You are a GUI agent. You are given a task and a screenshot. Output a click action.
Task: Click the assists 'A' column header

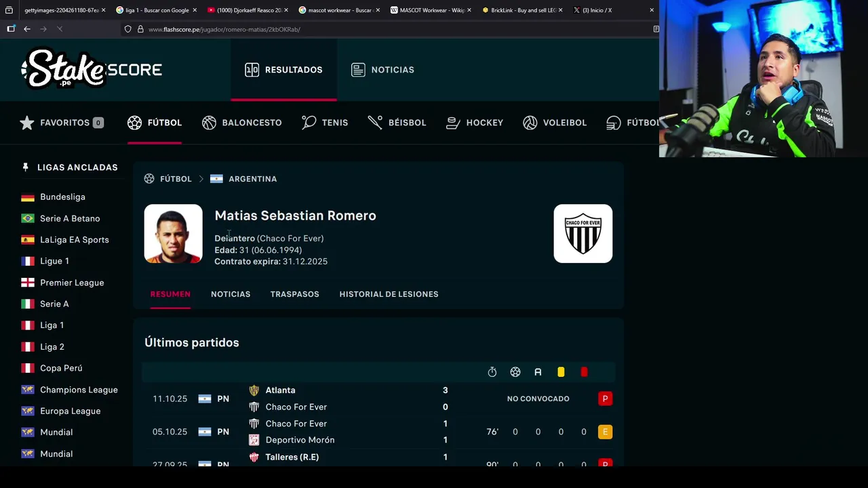coord(538,372)
